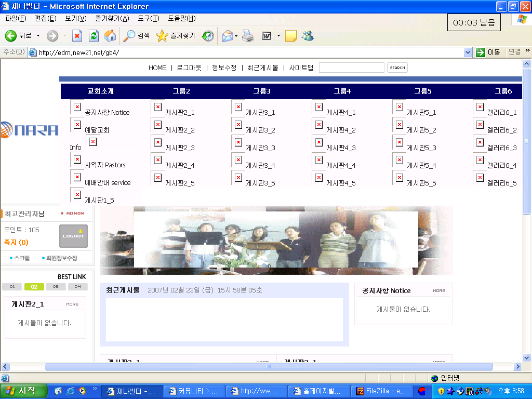
Task: Go to the browser Home icon
Action: pyautogui.click(x=110, y=36)
